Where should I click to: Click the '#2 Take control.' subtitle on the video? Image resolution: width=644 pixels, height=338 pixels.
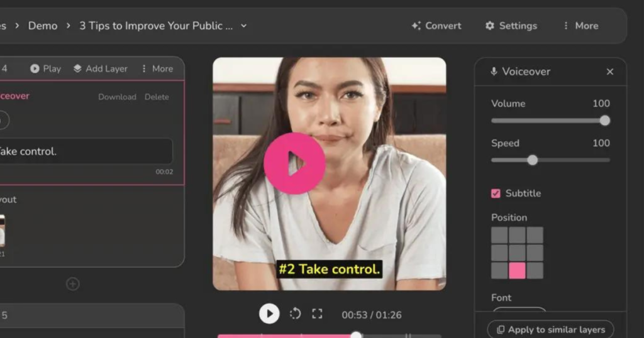pyautogui.click(x=330, y=269)
